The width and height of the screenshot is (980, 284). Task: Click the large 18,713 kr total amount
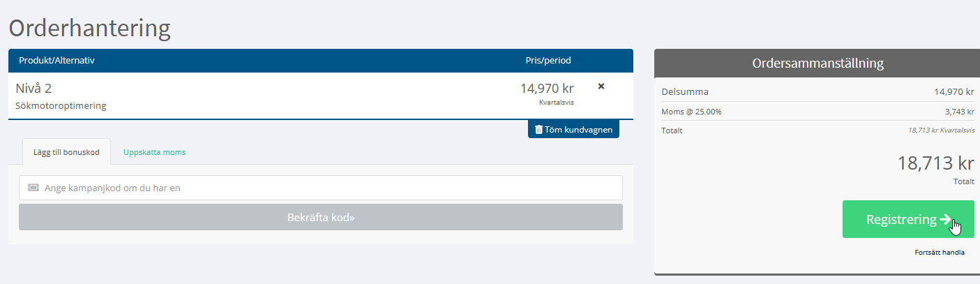(x=935, y=163)
